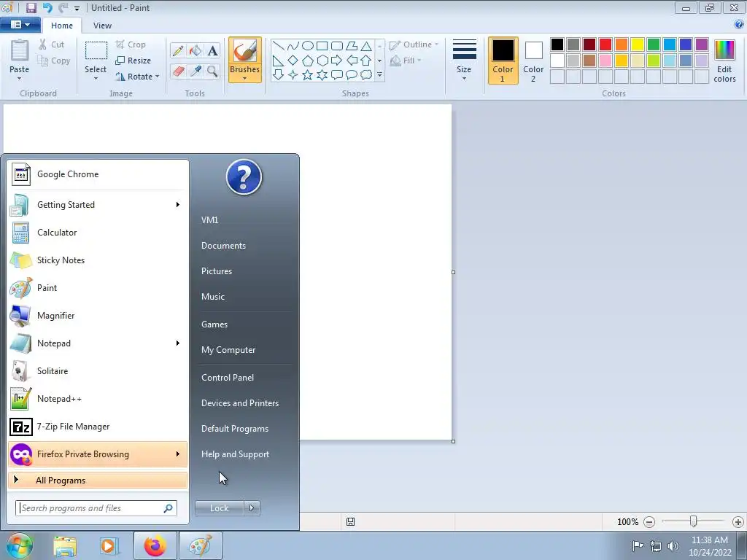
Task: Click the Paste clipboard icon
Action: point(20,50)
